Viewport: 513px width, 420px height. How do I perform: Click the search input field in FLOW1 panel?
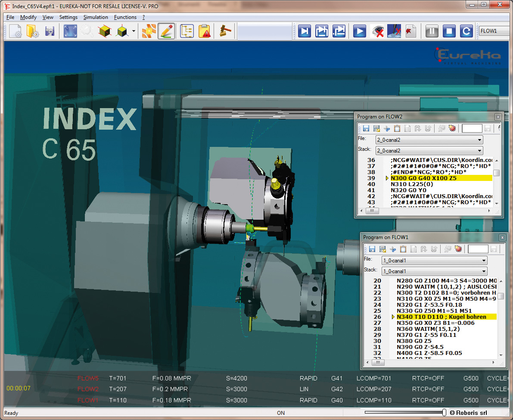click(x=478, y=249)
